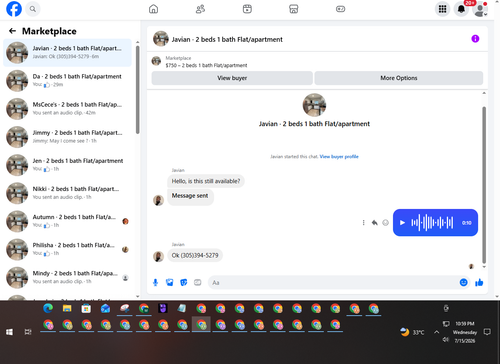The width and height of the screenshot is (500, 364).
Task: Send a thumbs-up like
Action: click(x=479, y=283)
